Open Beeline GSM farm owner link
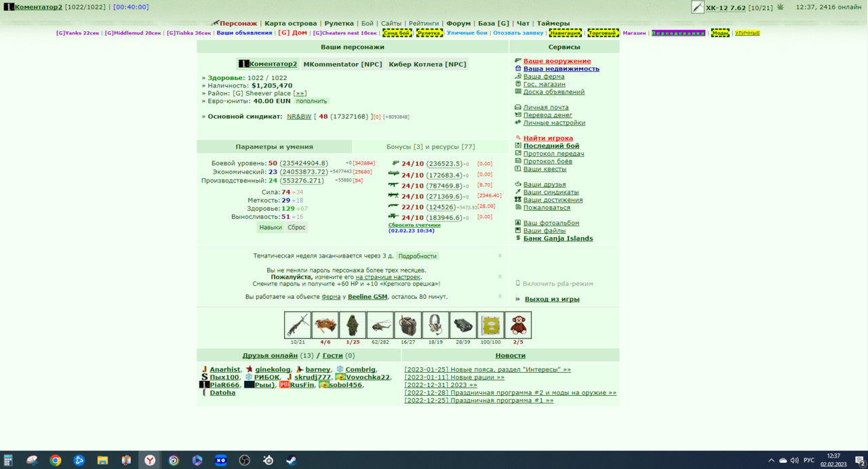The width and height of the screenshot is (868, 469). click(368, 297)
